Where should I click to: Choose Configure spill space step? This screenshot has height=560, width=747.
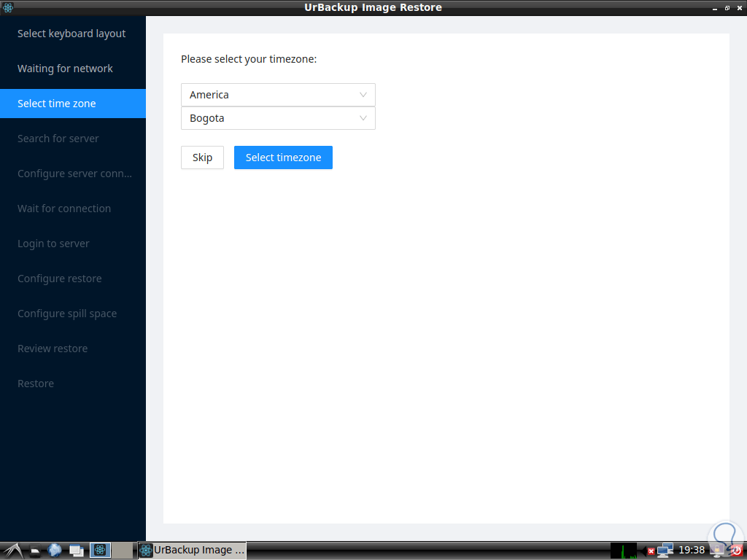pyautogui.click(x=73, y=314)
